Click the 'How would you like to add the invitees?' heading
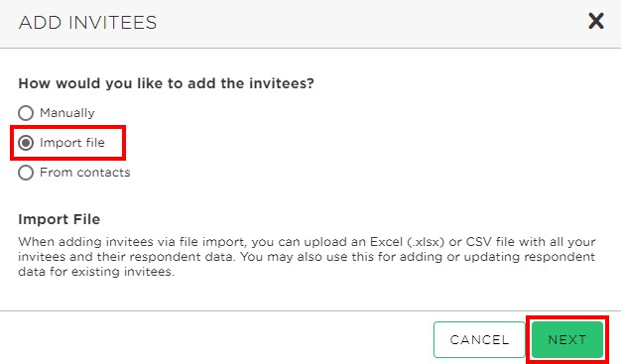Viewport: 621px width, 364px height. [x=166, y=83]
